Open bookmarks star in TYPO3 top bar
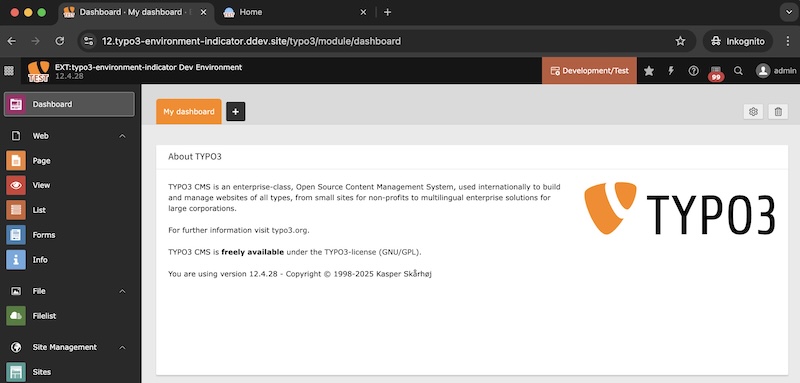Screen dimensions: 800x383 tap(649, 71)
